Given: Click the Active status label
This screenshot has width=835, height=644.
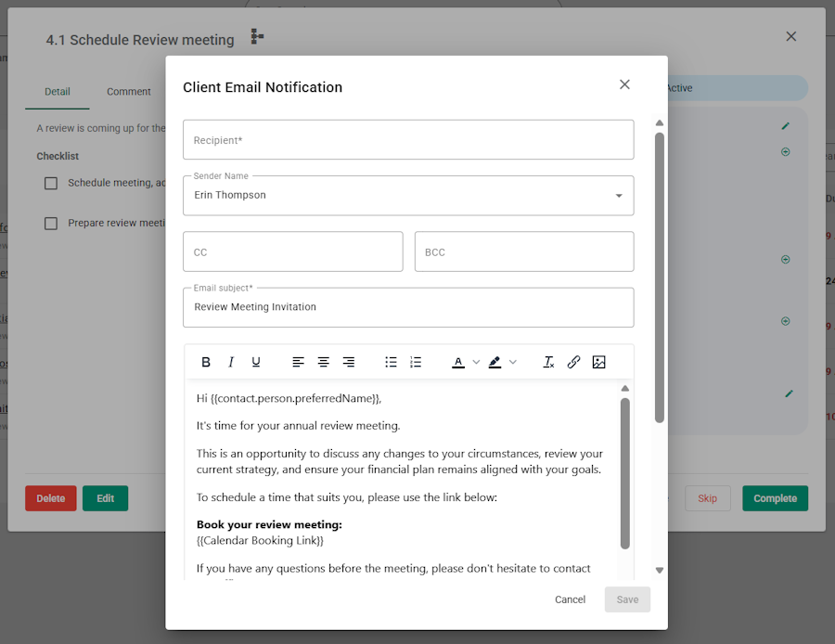Looking at the screenshot, I should click(679, 88).
